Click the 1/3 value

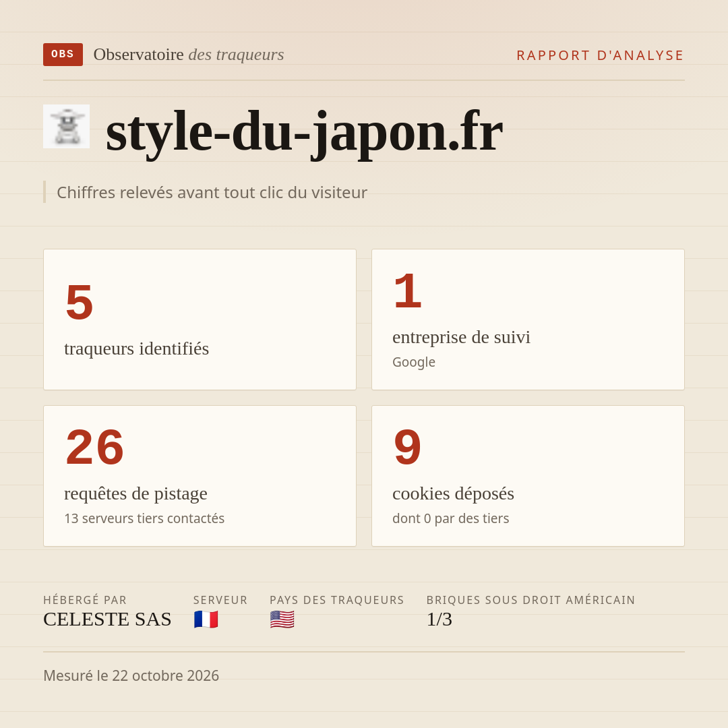(x=439, y=619)
